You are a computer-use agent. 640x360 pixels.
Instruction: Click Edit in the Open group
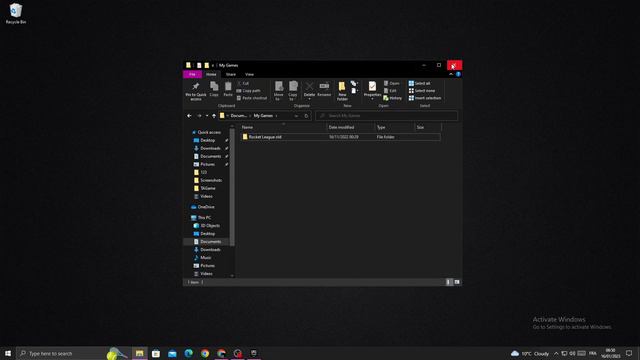tap(390, 91)
